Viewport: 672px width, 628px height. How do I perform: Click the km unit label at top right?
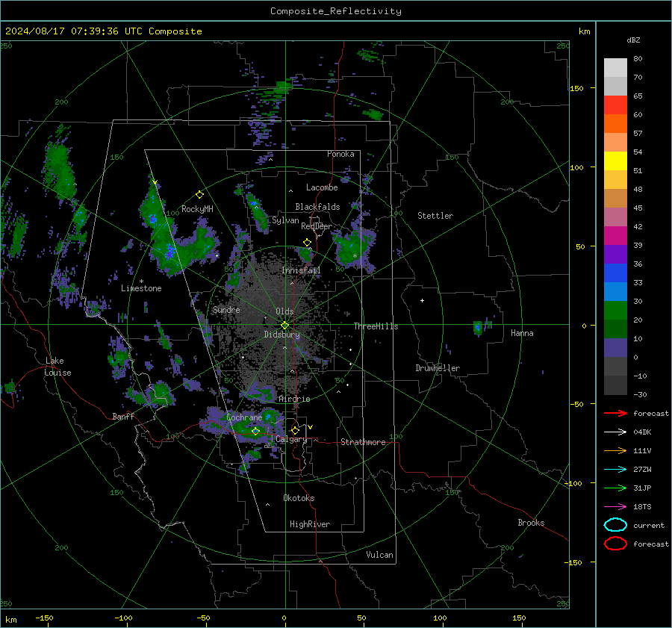(x=584, y=31)
